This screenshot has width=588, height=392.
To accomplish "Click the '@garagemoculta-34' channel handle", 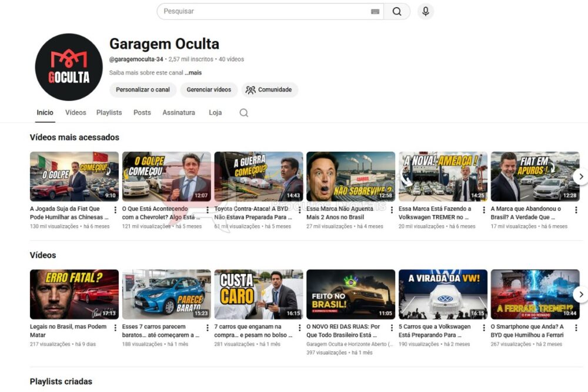I will click(136, 59).
